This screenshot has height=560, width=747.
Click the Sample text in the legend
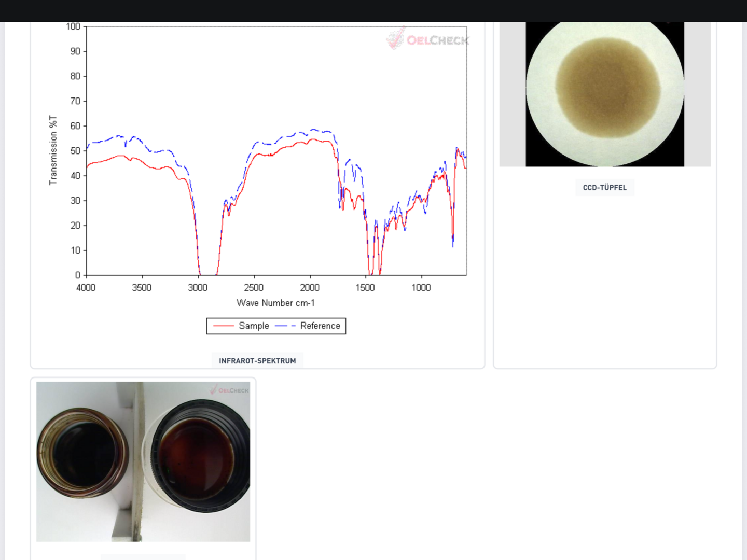[254, 326]
